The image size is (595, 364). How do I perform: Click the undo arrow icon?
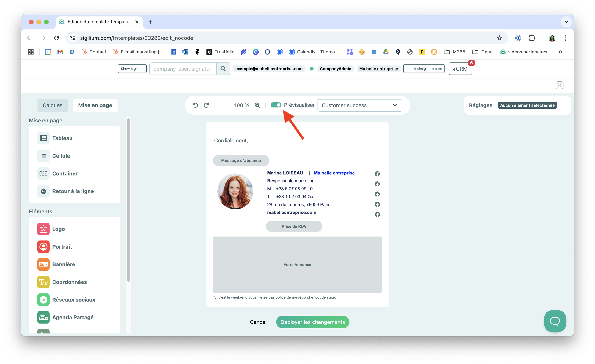[195, 105]
